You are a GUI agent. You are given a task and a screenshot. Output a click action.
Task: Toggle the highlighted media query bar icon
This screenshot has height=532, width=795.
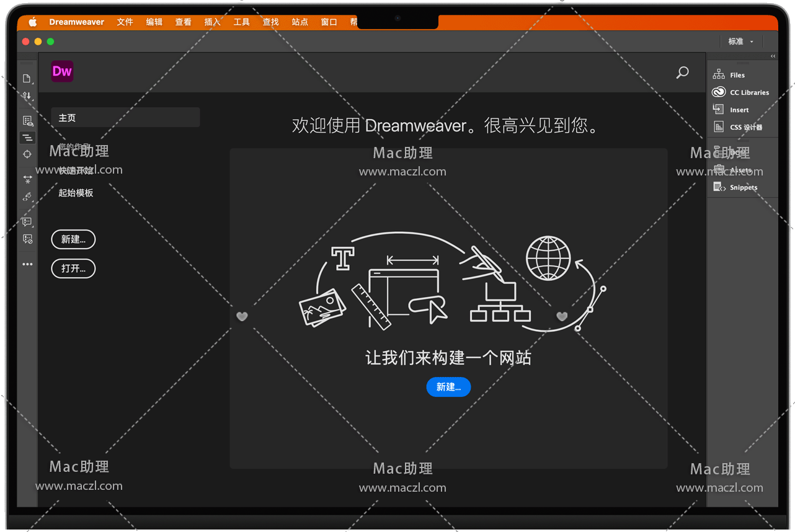pyautogui.click(x=27, y=138)
